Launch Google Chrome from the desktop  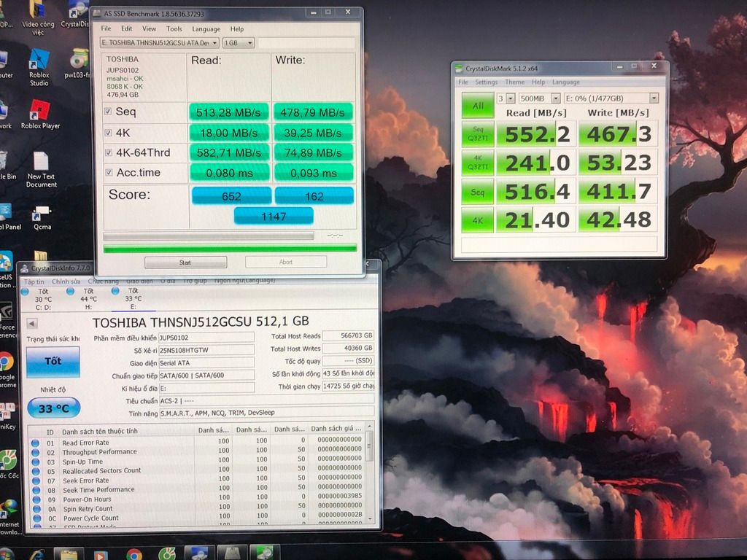(7, 369)
